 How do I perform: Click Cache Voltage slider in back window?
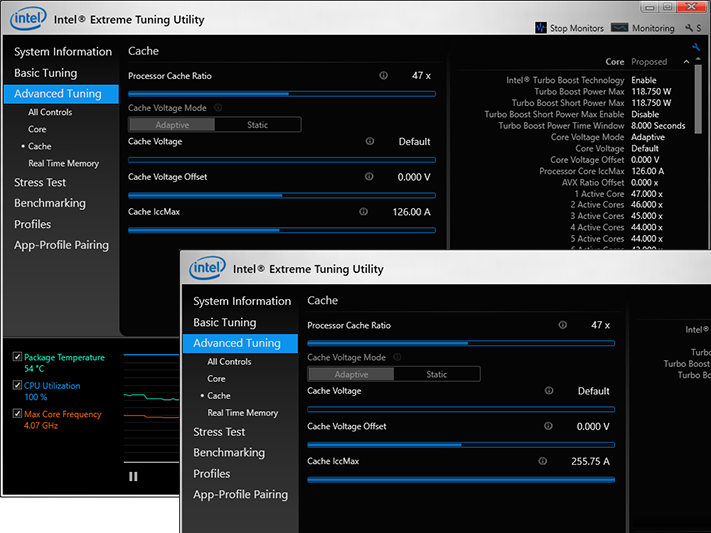[282, 160]
